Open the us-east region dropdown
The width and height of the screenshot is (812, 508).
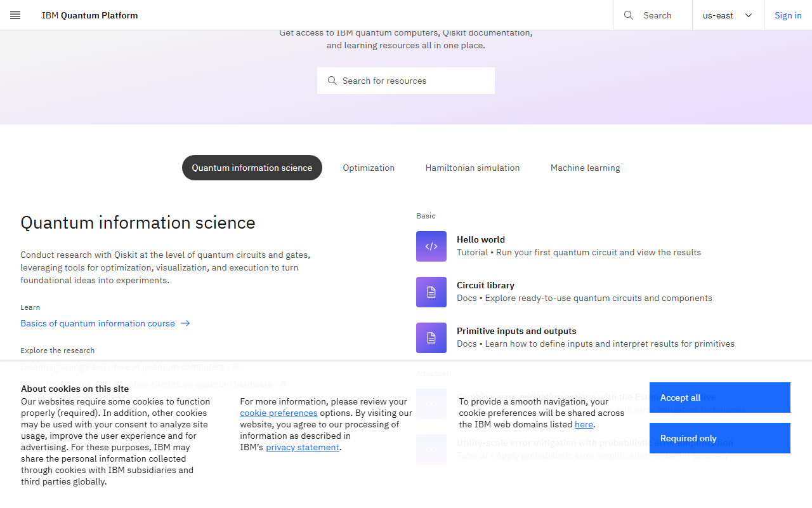pyautogui.click(x=728, y=15)
